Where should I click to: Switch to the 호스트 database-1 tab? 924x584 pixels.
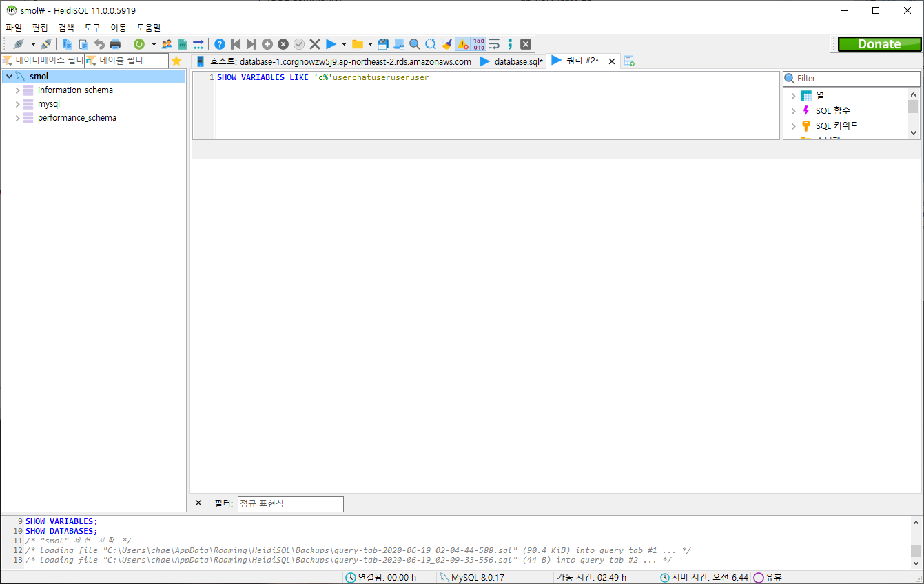point(334,61)
